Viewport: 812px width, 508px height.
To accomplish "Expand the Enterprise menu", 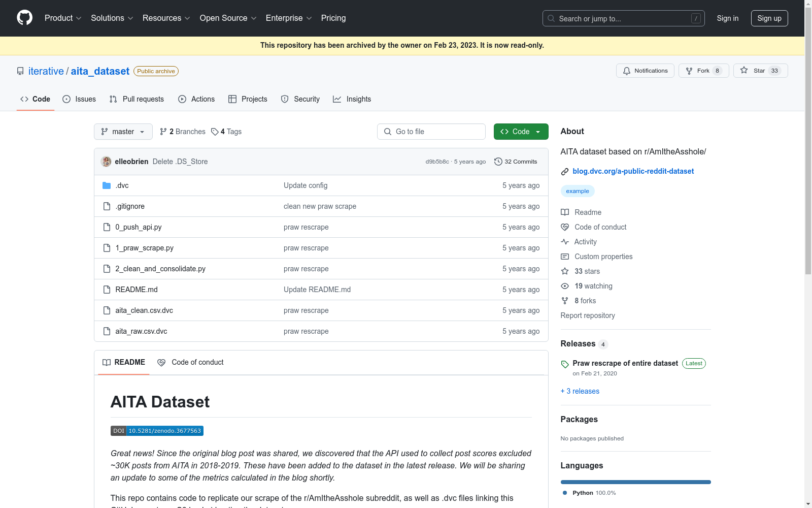I will click(289, 18).
